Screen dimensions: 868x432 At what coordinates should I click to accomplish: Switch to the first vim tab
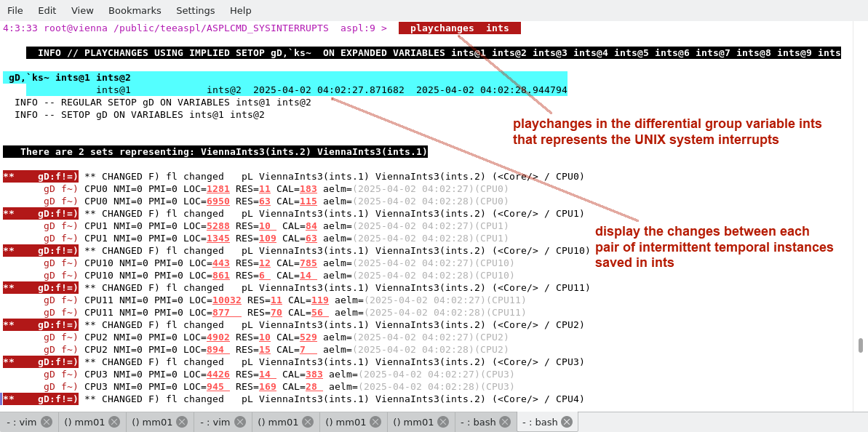coord(22,422)
